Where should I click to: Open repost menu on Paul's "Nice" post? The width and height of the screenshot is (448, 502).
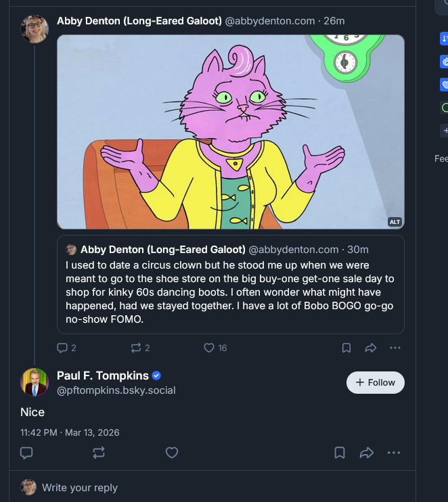[x=99, y=453]
